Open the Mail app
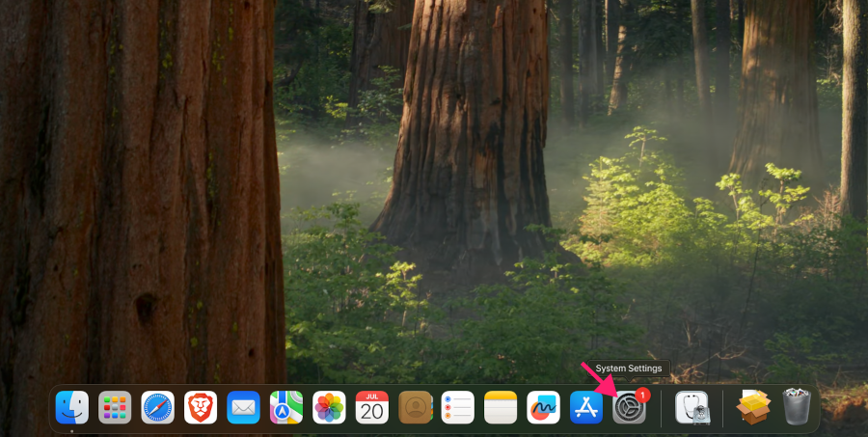The image size is (868, 437). pyautogui.click(x=244, y=407)
